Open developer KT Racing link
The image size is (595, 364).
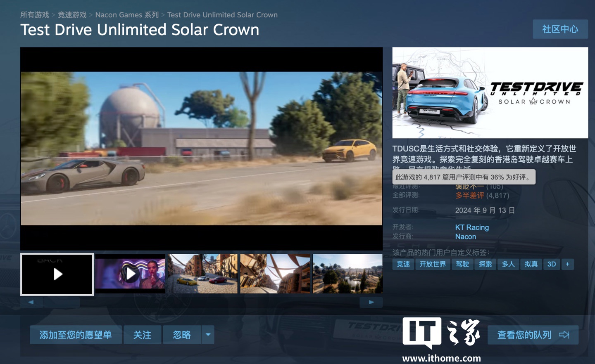pyautogui.click(x=472, y=227)
